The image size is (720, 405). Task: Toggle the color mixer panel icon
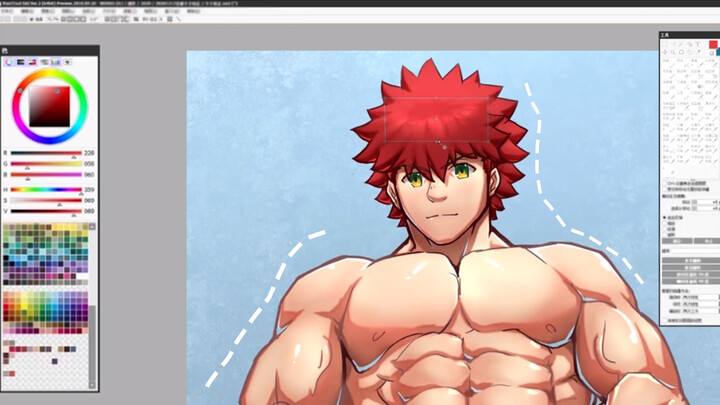click(44, 62)
